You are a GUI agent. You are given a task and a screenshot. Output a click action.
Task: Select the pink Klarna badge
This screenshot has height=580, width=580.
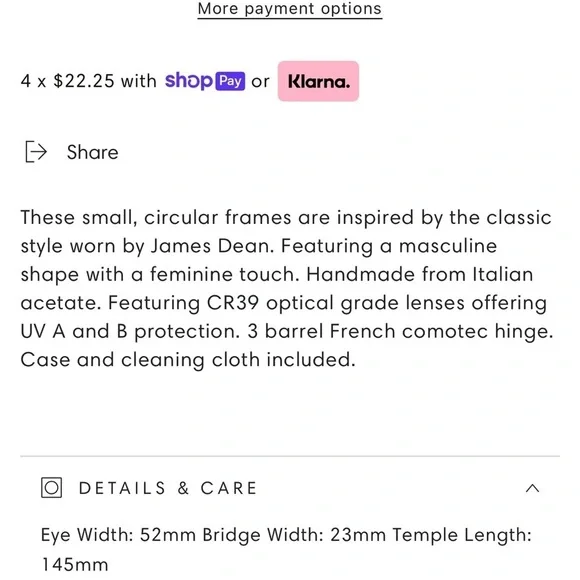pos(318,81)
